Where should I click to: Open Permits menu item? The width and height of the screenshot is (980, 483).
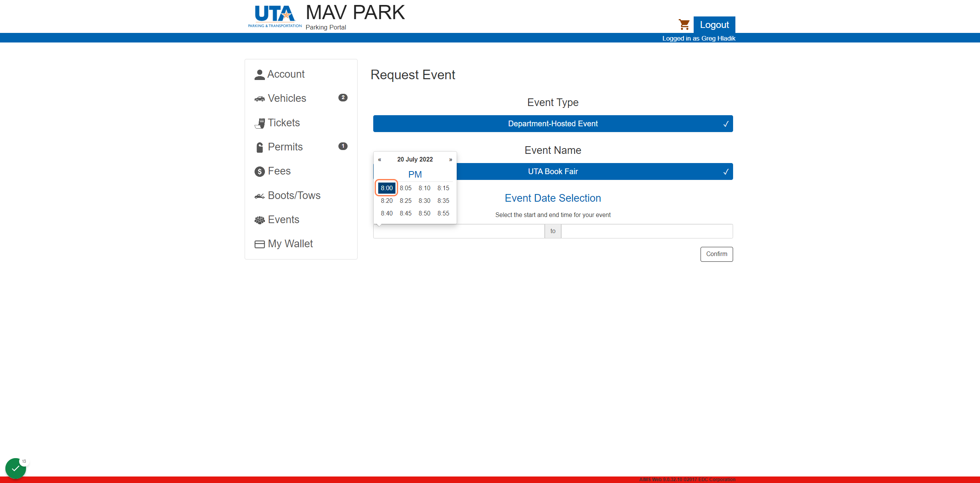301,147
